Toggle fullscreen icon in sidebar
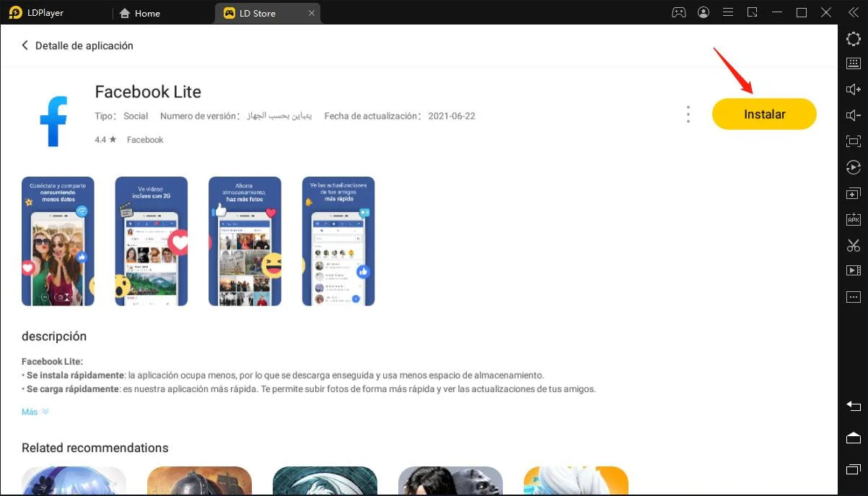Viewport: 868px width, 496px height. coord(854,141)
